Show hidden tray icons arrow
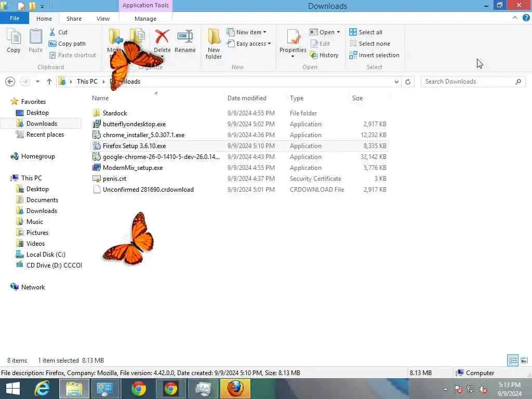Image resolution: width=532 pixels, height=399 pixels. pos(445,390)
